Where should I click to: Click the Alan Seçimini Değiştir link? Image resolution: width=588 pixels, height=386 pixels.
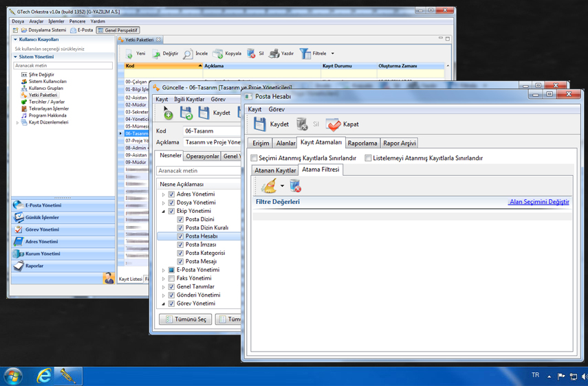click(538, 202)
